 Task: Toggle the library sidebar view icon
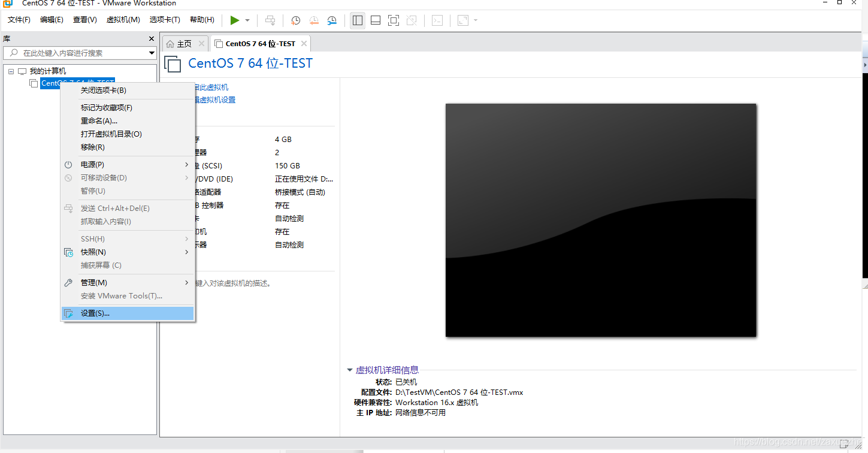click(x=358, y=20)
